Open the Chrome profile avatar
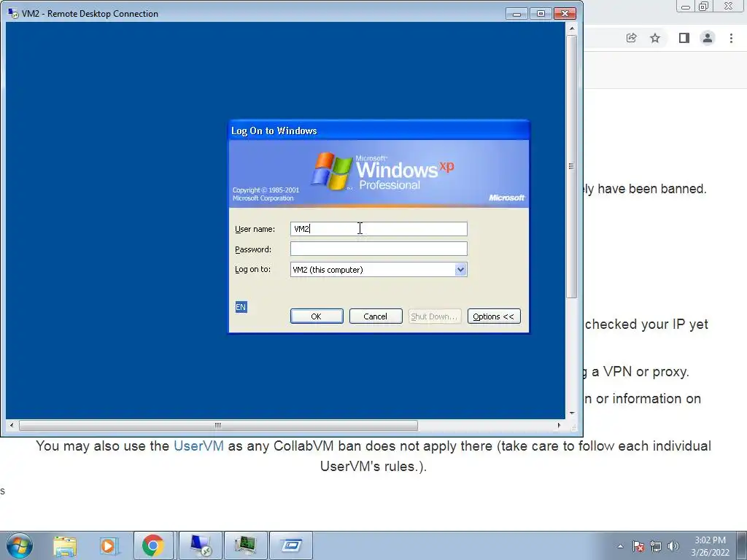The image size is (747, 560). 708,38
